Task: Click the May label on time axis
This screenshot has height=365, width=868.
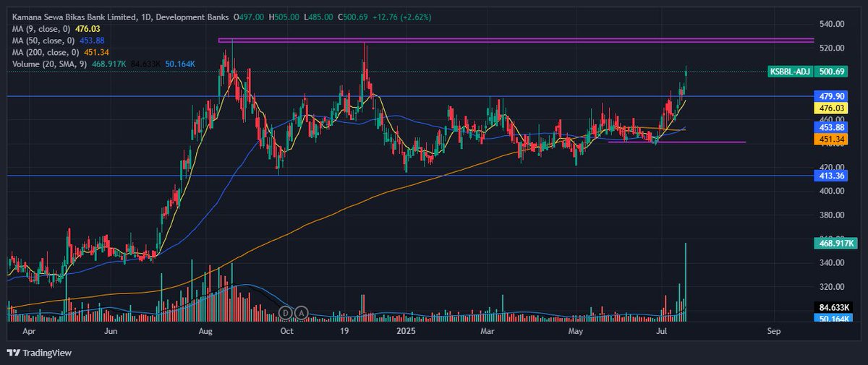Action: click(x=576, y=331)
